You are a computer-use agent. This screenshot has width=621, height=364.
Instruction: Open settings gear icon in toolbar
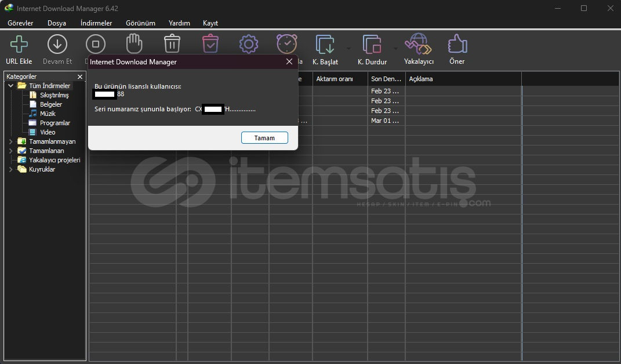pos(249,44)
